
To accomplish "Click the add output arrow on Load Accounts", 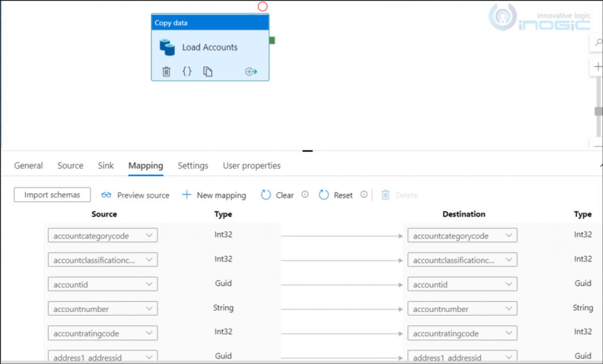I will (251, 71).
